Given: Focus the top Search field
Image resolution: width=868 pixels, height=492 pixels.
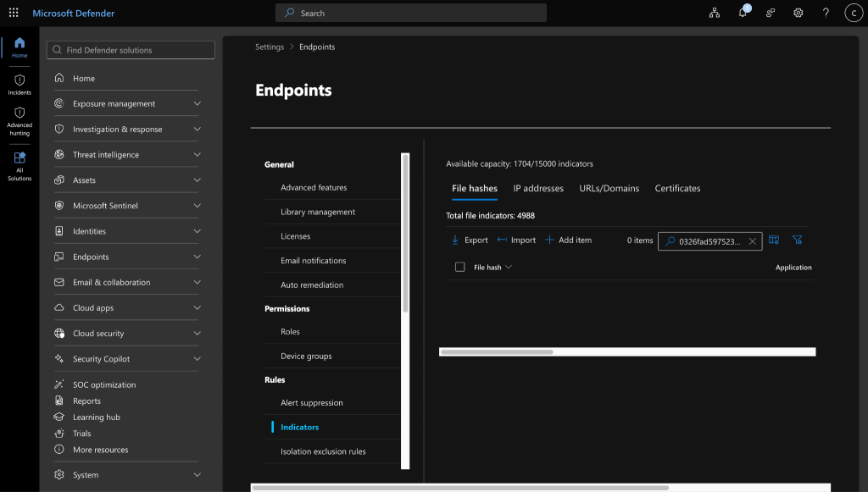Looking at the screenshot, I should click(411, 13).
